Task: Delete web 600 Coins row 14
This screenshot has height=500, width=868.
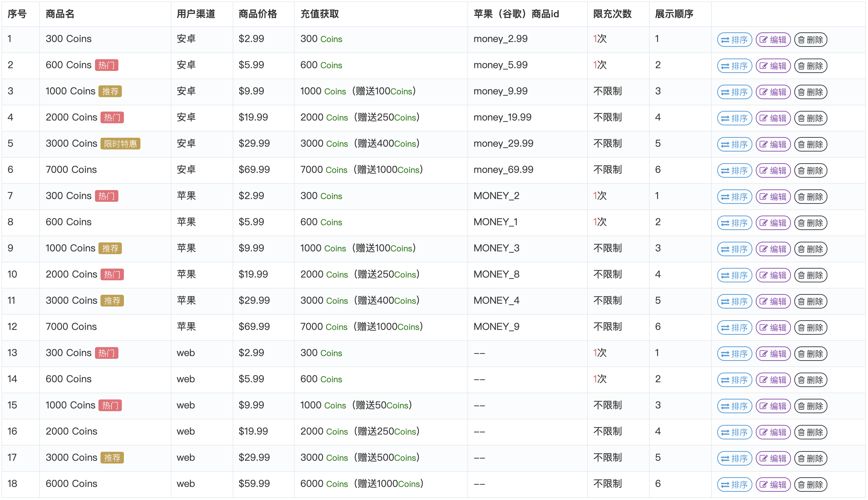Action: tap(811, 380)
